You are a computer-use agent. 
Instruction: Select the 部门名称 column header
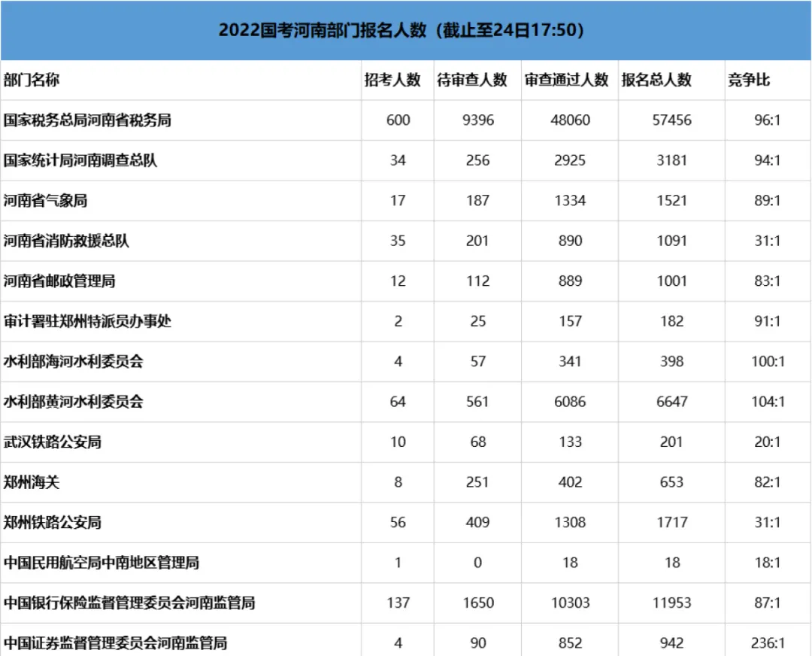tap(32, 80)
